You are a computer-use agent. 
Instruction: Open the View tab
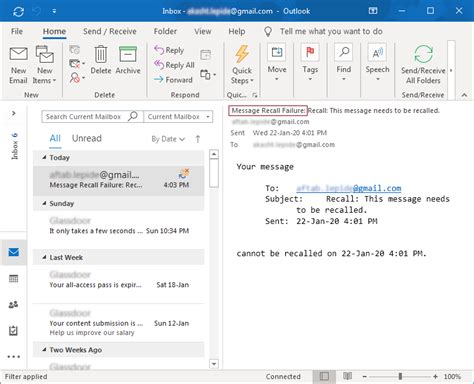tap(203, 31)
